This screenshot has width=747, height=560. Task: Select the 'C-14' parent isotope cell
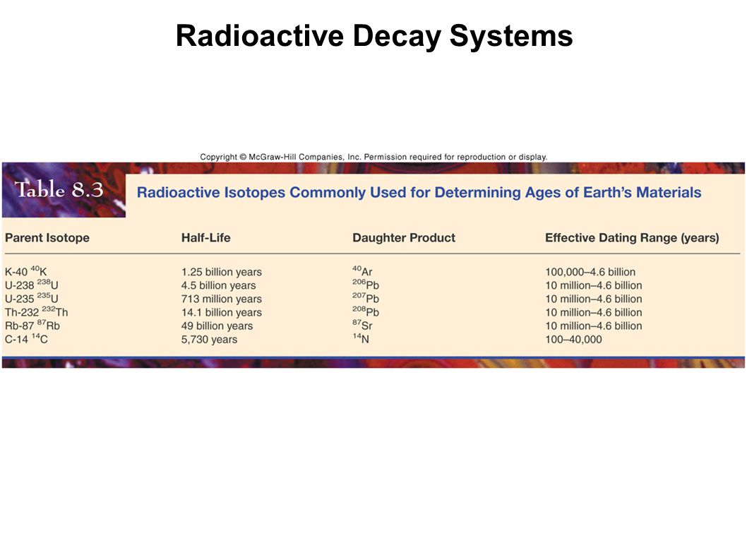coord(26,339)
